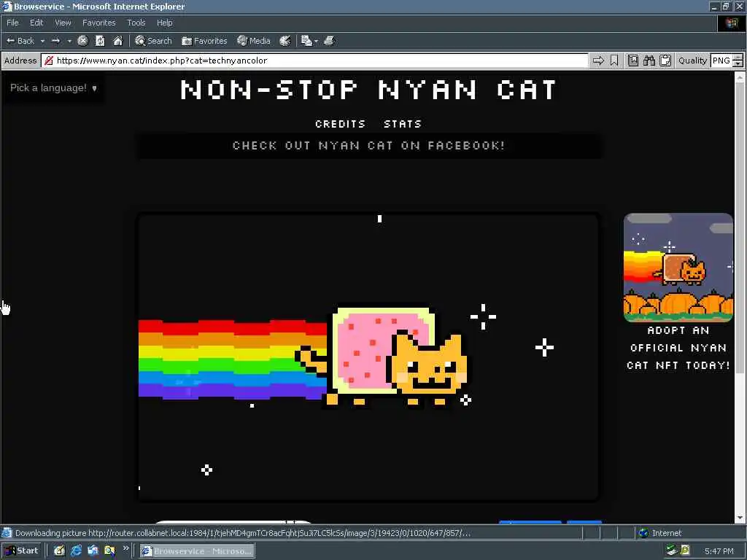Image resolution: width=747 pixels, height=560 pixels.
Task: Click the Nyan Cat animation
Action: pos(368,357)
